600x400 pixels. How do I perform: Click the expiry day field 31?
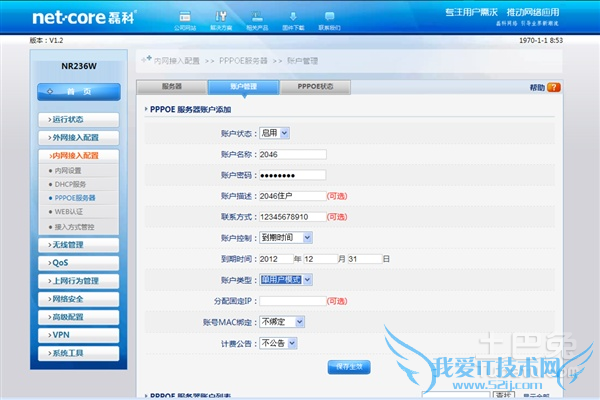pyautogui.click(x=365, y=259)
